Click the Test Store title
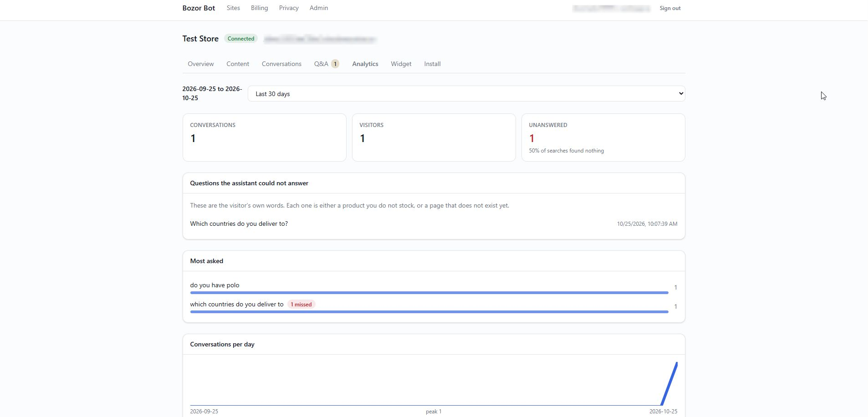 200,39
